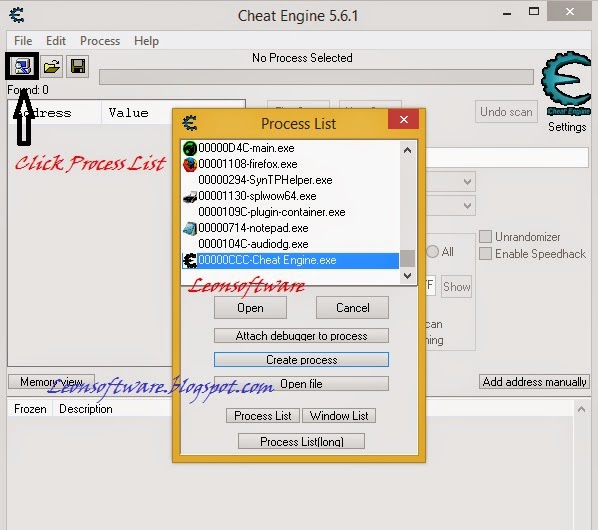This screenshot has width=598, height=530.
Task: Click the Process List(long) button
Action: click(x=301, y=441)
